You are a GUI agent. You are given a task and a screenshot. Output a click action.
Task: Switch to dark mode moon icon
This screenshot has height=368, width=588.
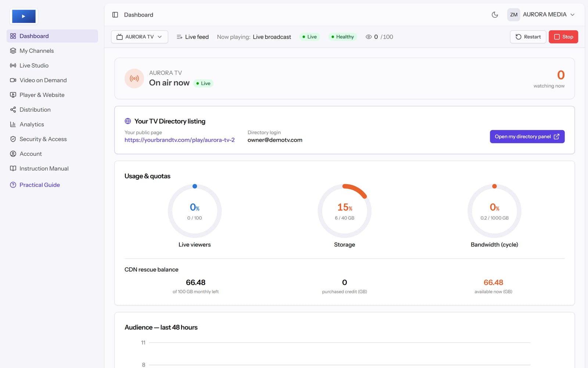click(x=495, y=15)
